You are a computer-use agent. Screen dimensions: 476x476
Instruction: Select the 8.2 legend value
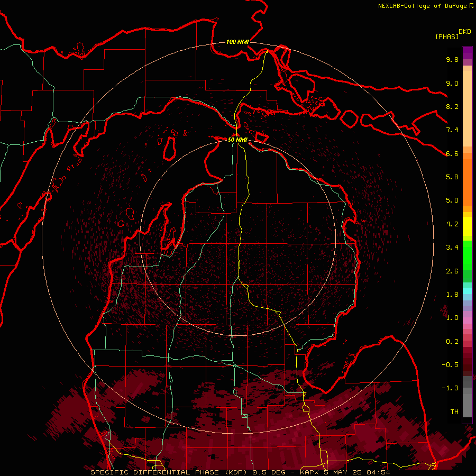coord(452,106)
